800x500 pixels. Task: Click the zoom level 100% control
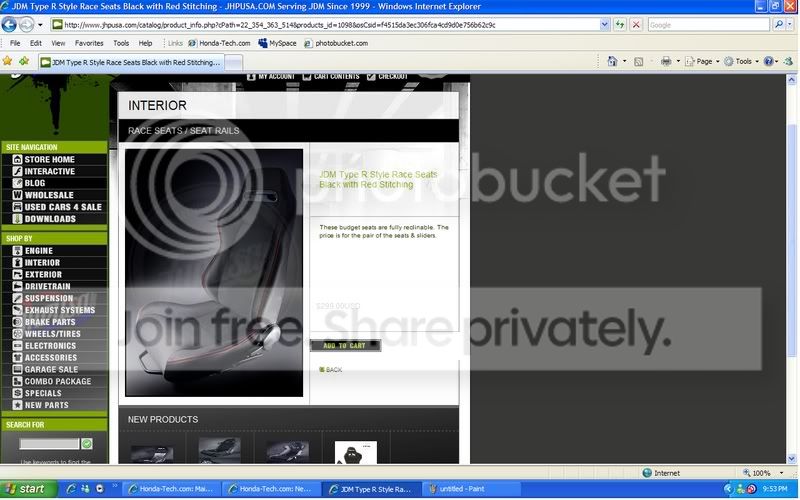(762, 473)
